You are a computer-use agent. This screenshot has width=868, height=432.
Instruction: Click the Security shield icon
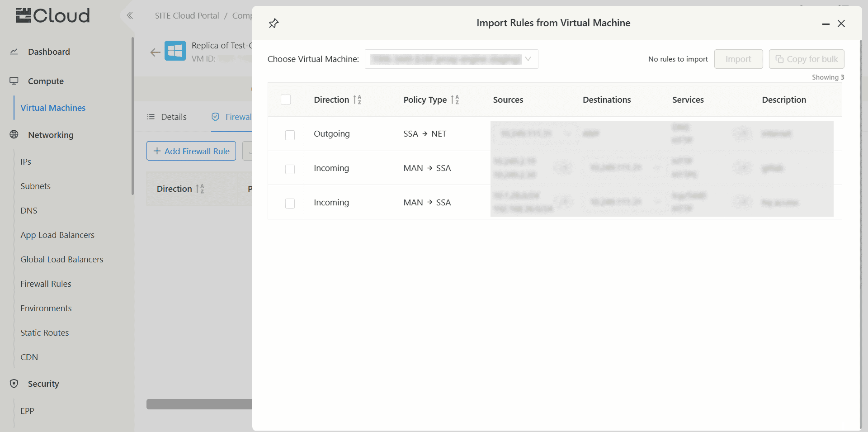(14, 384)
